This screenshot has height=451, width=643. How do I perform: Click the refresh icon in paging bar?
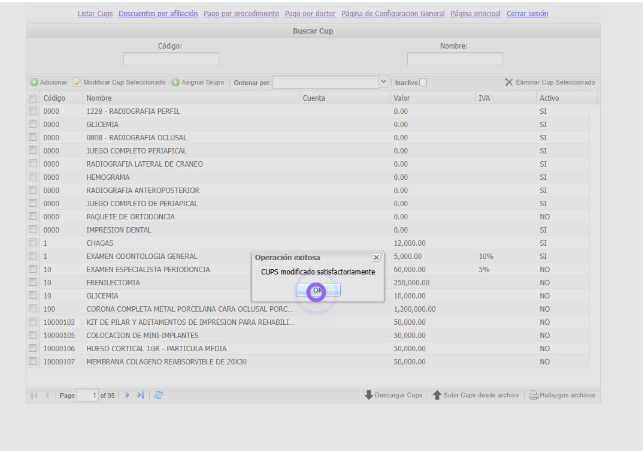pos(159,395)
